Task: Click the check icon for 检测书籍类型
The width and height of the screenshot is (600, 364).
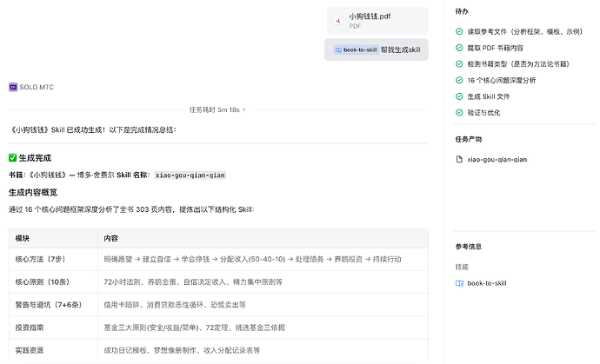Action: pos(459,64)
